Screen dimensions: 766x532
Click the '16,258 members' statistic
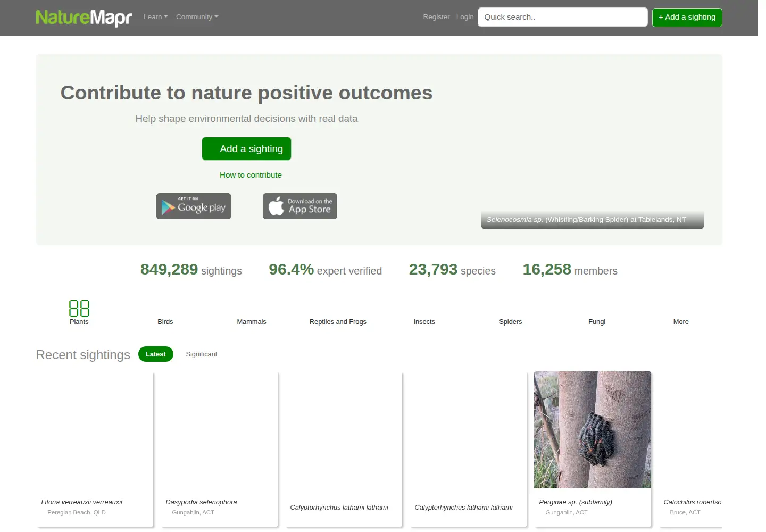click(570, 270)
